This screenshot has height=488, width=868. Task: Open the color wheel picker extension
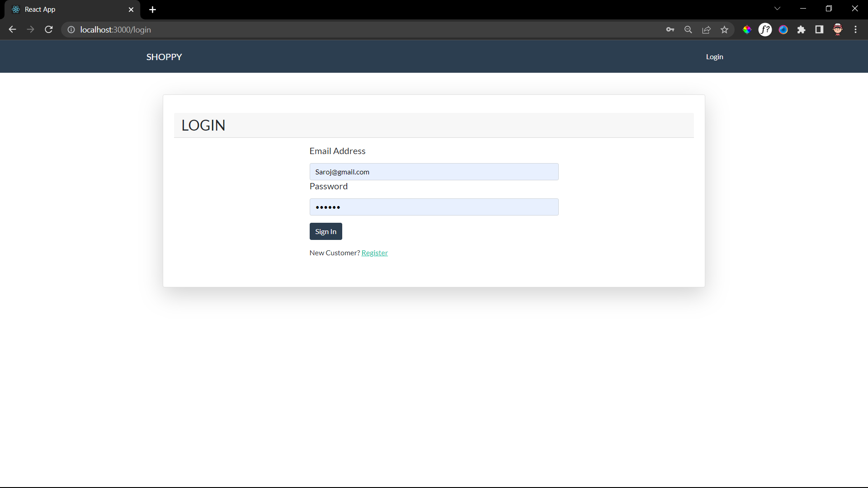pos(747,29)
